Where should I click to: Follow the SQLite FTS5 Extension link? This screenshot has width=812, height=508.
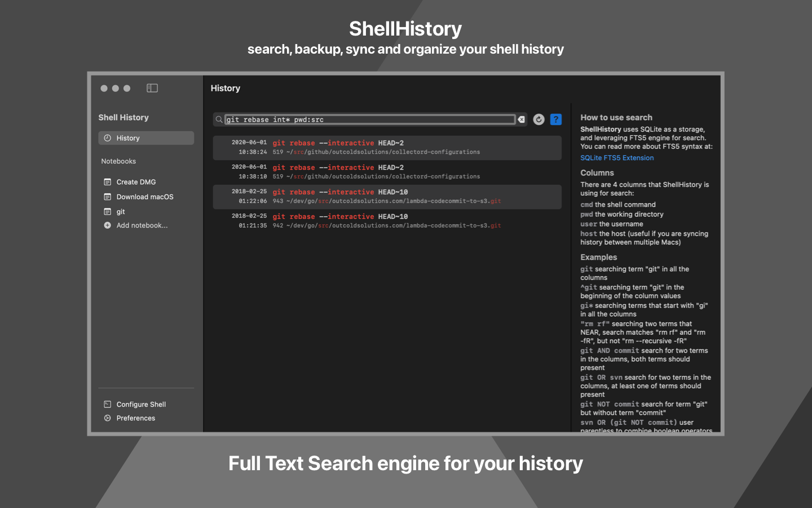[617, 158]
